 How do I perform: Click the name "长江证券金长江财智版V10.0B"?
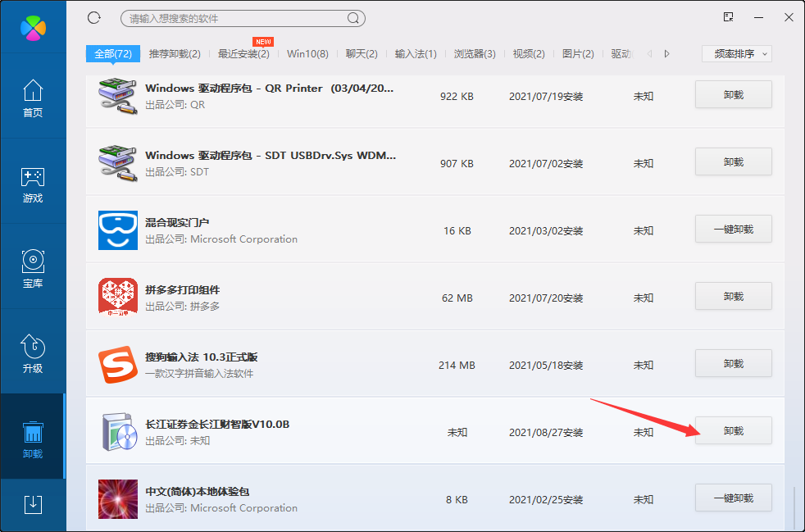217,424
